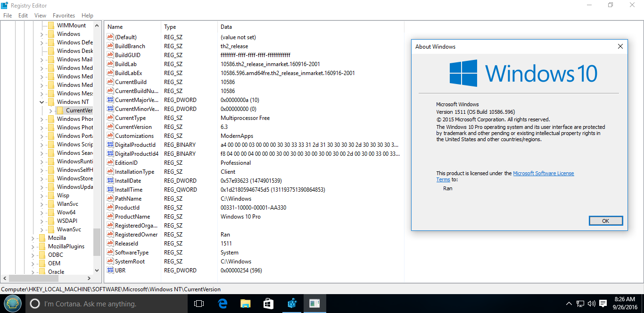
Task: Click the tree pane scroll-down arrow
Action: pos(97,271)
